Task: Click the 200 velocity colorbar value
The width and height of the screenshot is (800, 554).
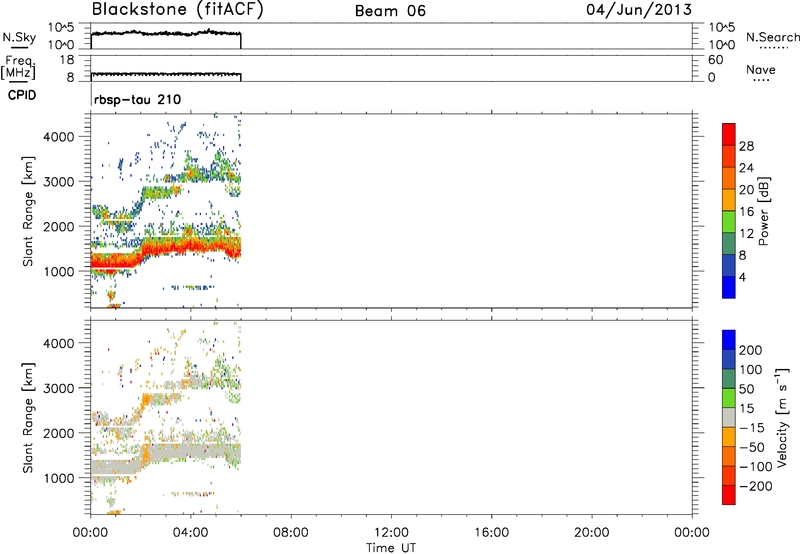Action: click(751, 350)
